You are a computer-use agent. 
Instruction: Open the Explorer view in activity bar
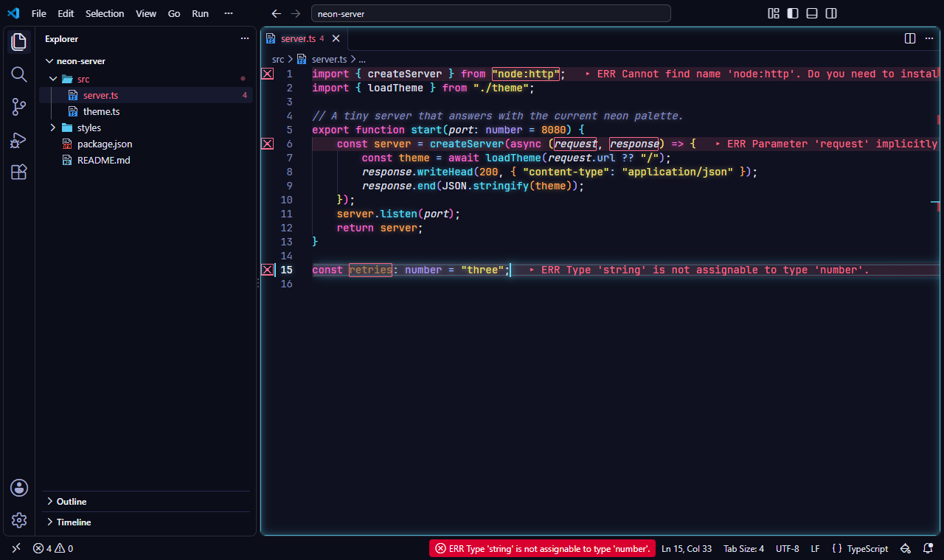pos(19,42)
